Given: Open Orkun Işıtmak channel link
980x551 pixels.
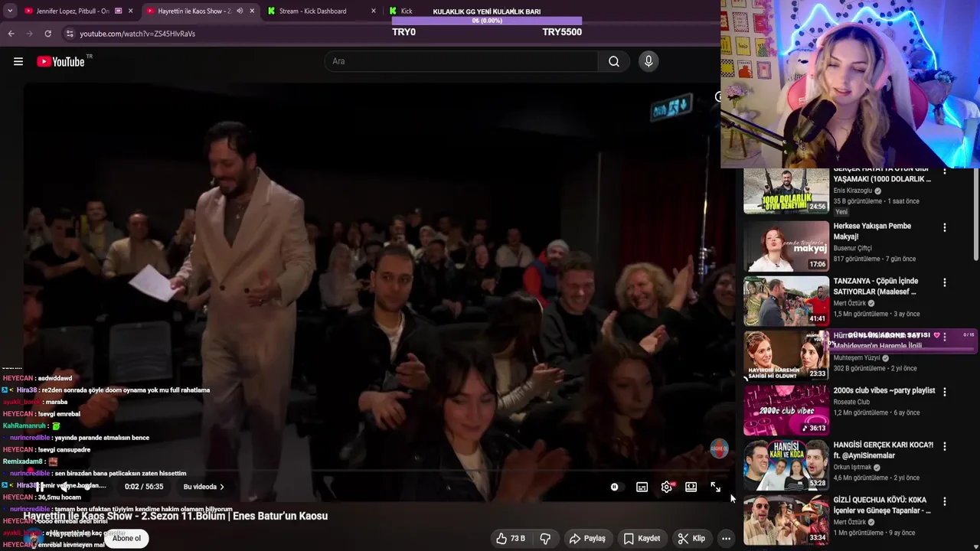Looking at the screenshot, I should (x=853, y=467).
